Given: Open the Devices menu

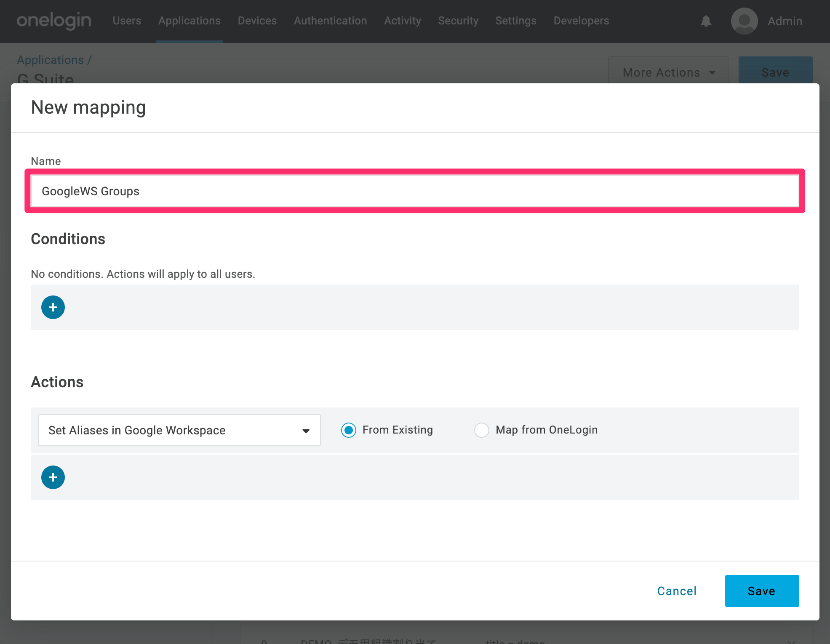Looking at the screenshot, I should click(x=257, y=21).
